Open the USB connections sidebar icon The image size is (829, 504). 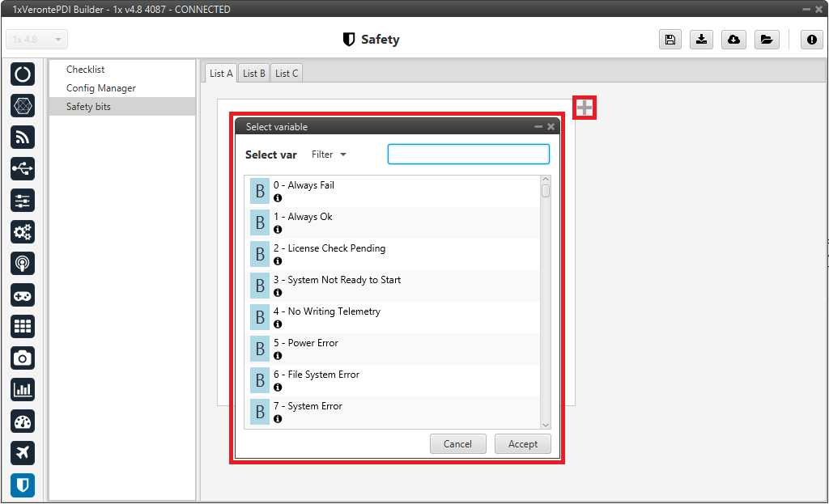22,169
